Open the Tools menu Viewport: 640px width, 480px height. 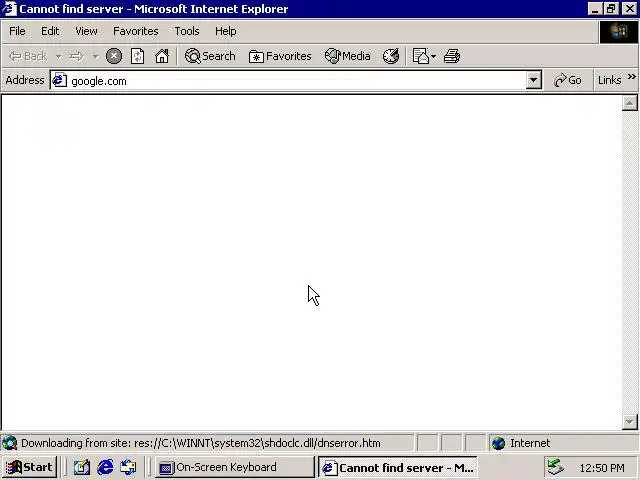pyautogui.click(x=187, y=31)
